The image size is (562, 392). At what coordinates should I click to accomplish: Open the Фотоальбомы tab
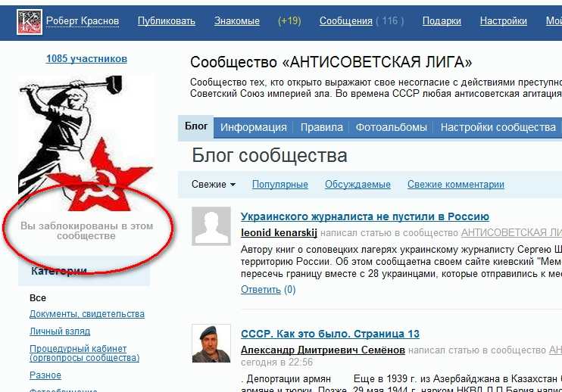coord(391,127)
